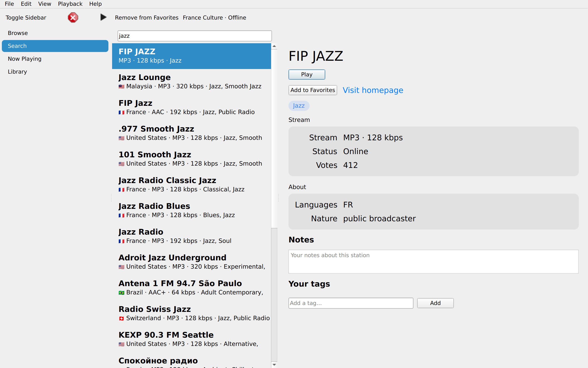The image size is (588, 368).
Task: Go to Browse in sidebar
Action: (55, 33)
